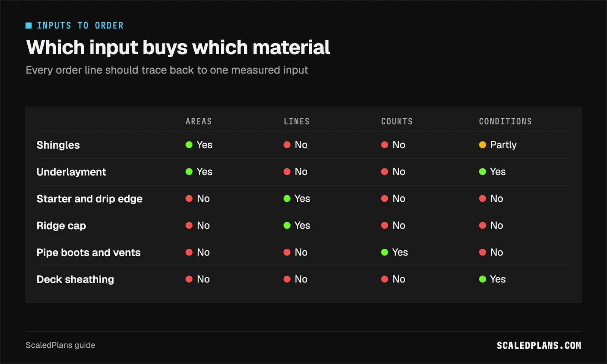Select the 'Pipe boots and vents' row label
The image size is (607, 364).
pos(88,253)
